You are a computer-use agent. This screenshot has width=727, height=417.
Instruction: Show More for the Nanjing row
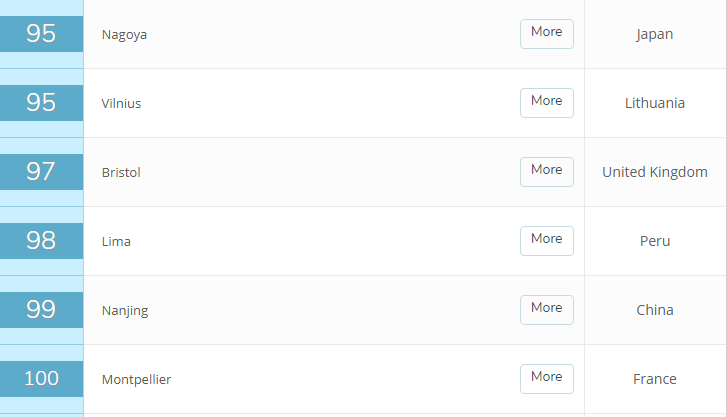tap(546, 309)
